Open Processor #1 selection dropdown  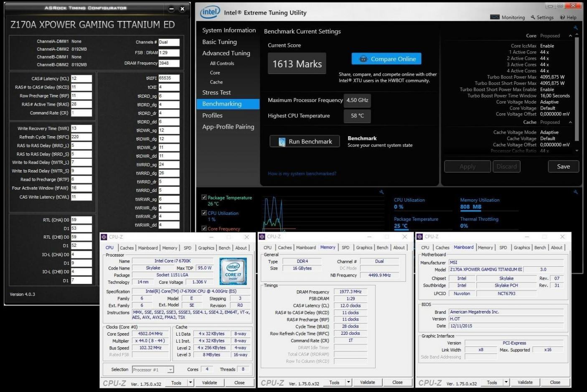(170, 370)
